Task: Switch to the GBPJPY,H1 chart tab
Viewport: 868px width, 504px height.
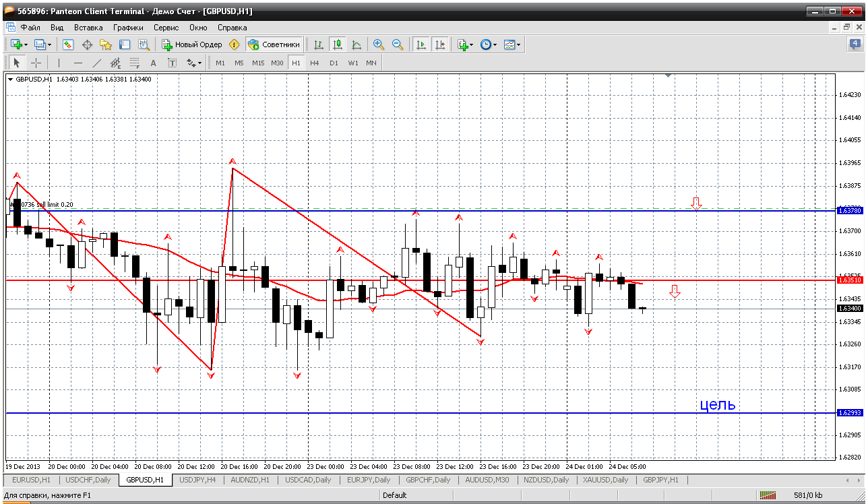Action: click(x=660, y=480)
